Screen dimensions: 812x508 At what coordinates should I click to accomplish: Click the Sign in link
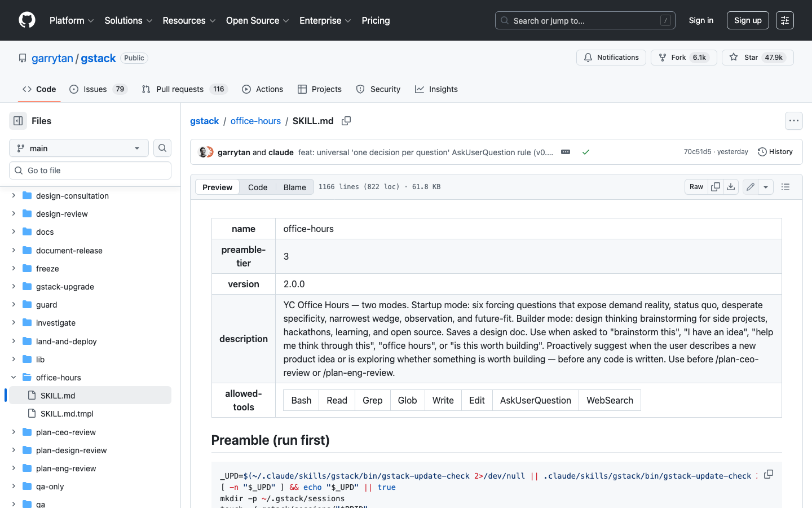coord(701,20)
